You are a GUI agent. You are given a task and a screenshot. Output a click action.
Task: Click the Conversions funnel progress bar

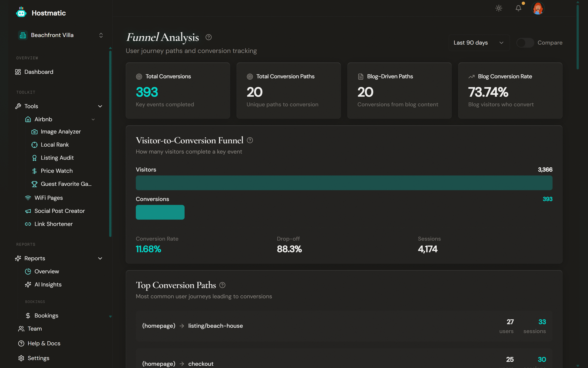pos(160,212)
